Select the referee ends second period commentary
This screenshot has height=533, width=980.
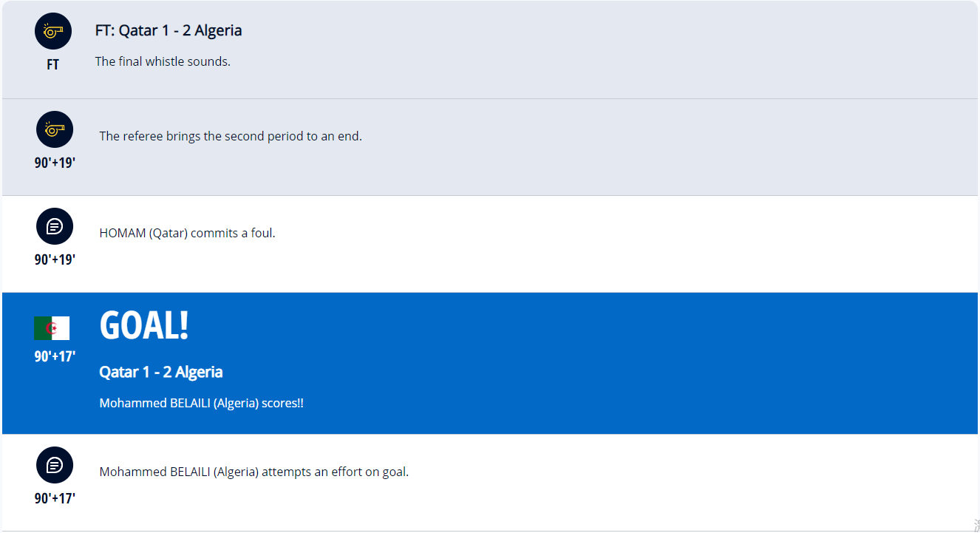tap(231, 136)
